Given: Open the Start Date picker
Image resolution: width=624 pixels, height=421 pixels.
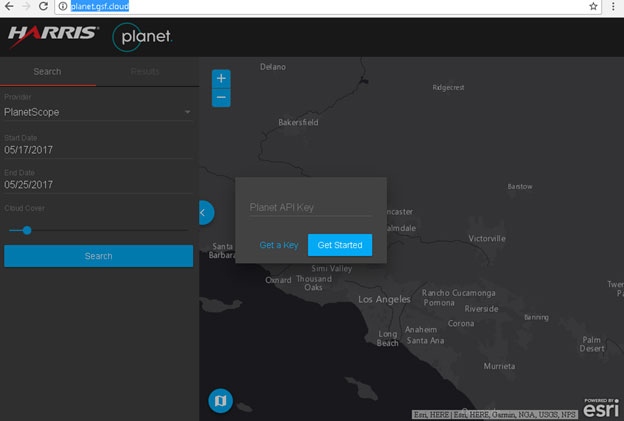Looking at the screenshot, I should 97,149.
